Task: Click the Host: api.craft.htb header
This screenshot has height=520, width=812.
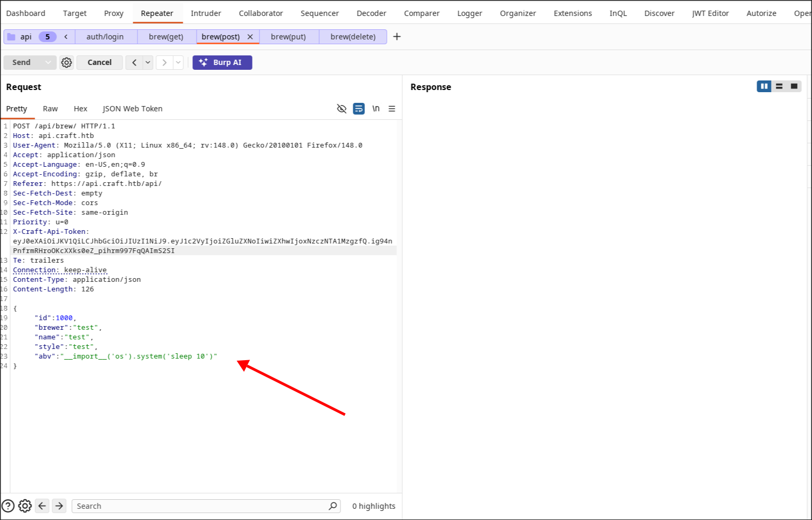Action: [x=53, y=136]
